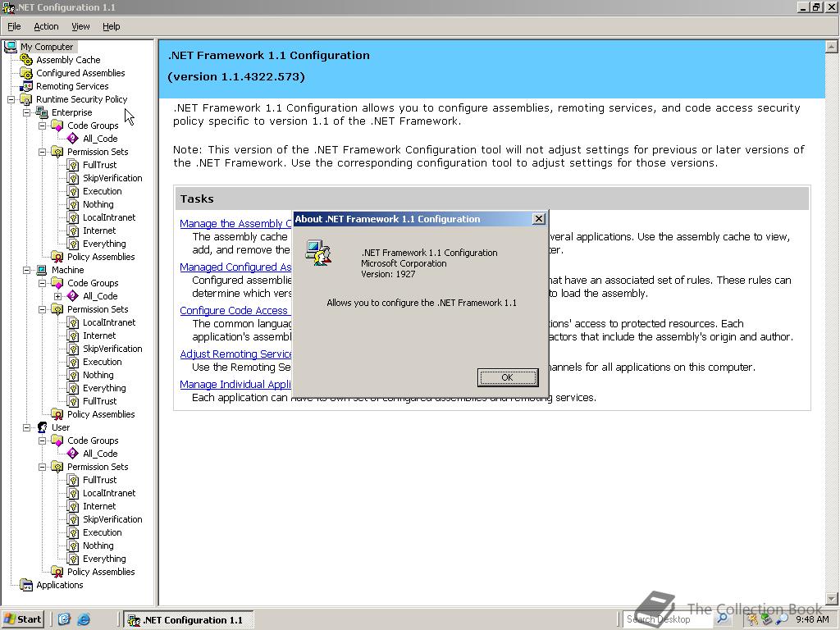Open the Manage Individual Applications link
Screen dimensions: 840x630
(x=235, y=384)
